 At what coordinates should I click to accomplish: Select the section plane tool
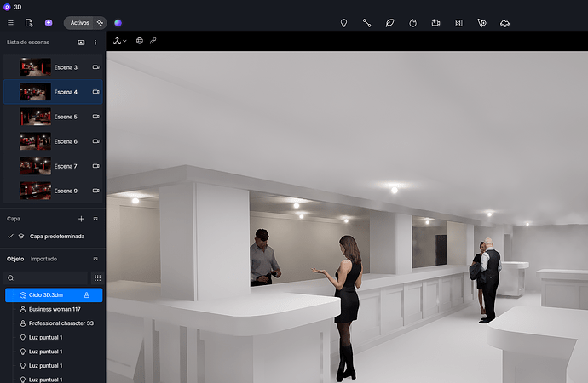458,23
